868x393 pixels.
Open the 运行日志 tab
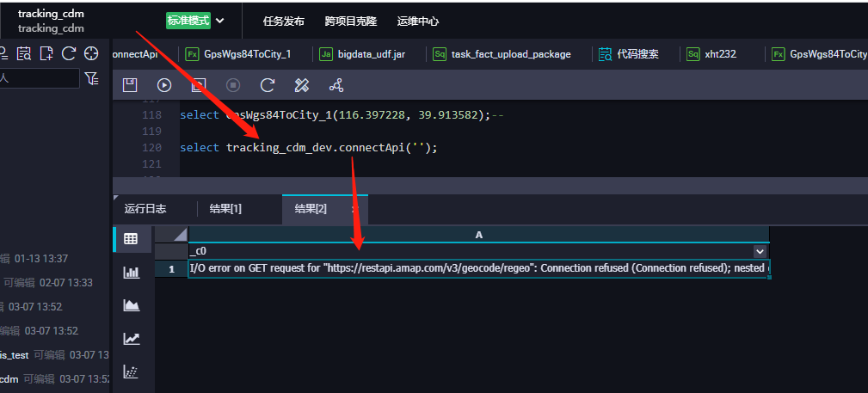[145, 209]
